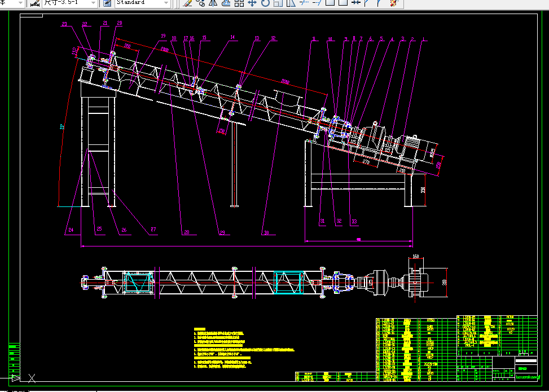549x392 pixels.
Task: Activate the Trim tool
Action: 304,3
